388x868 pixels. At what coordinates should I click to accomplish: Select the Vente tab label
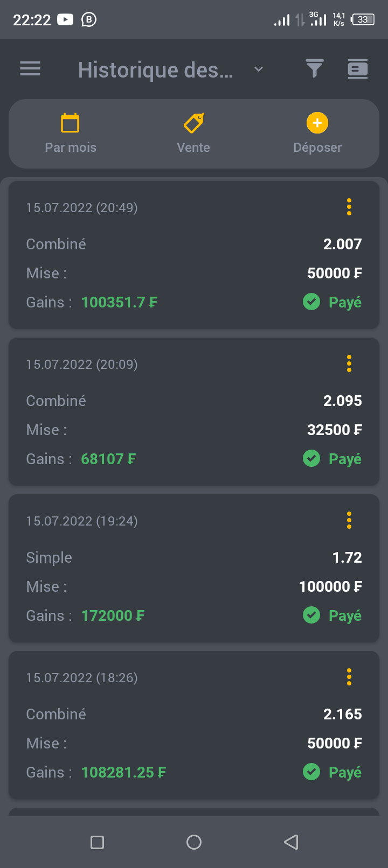(x=193, y=148)
